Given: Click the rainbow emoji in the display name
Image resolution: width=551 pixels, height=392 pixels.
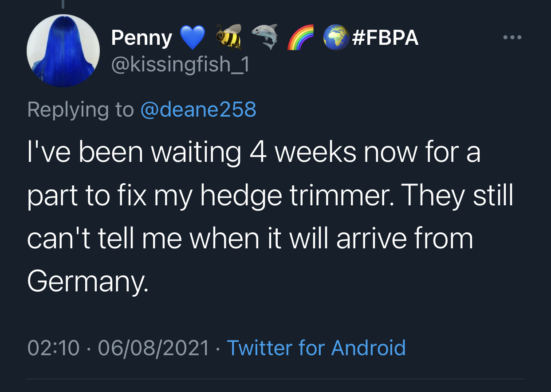Looking at the screenshot, I should coord(301,37).
